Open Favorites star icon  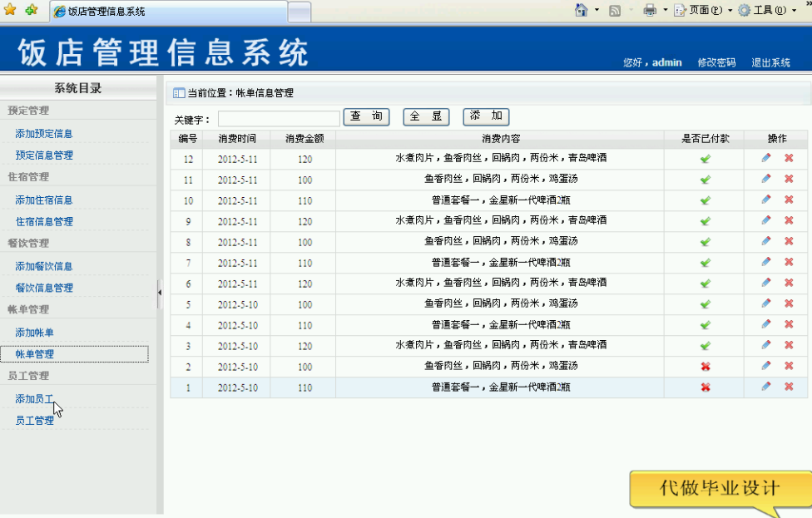[10, 10]
